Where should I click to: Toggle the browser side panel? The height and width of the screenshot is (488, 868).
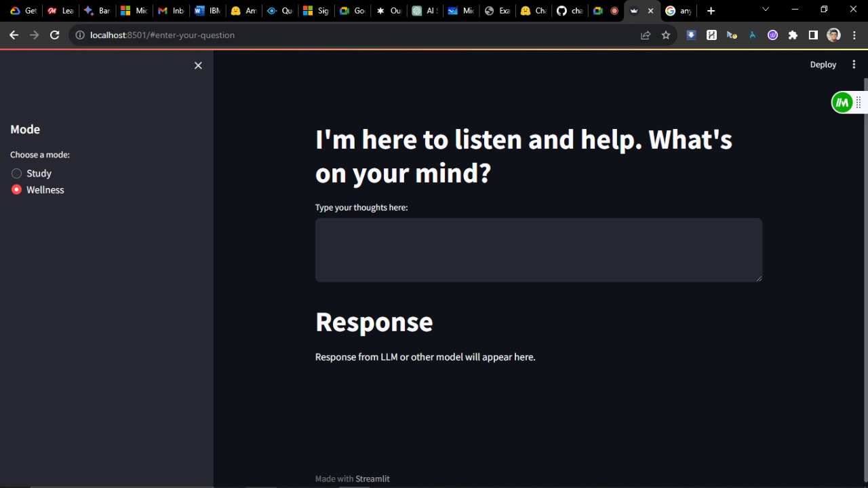[813, 35]
